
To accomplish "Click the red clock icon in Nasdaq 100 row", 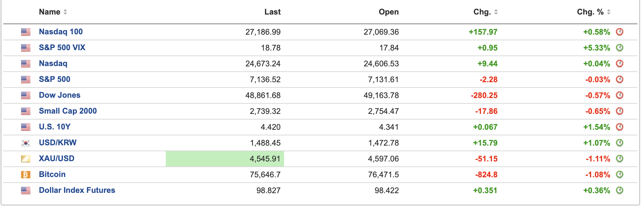I will pos(620,32).
